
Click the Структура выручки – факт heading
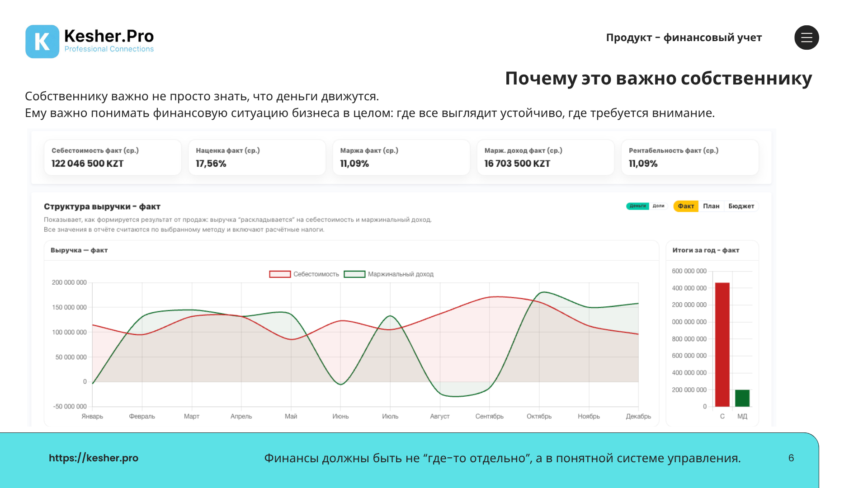(102, 206)
